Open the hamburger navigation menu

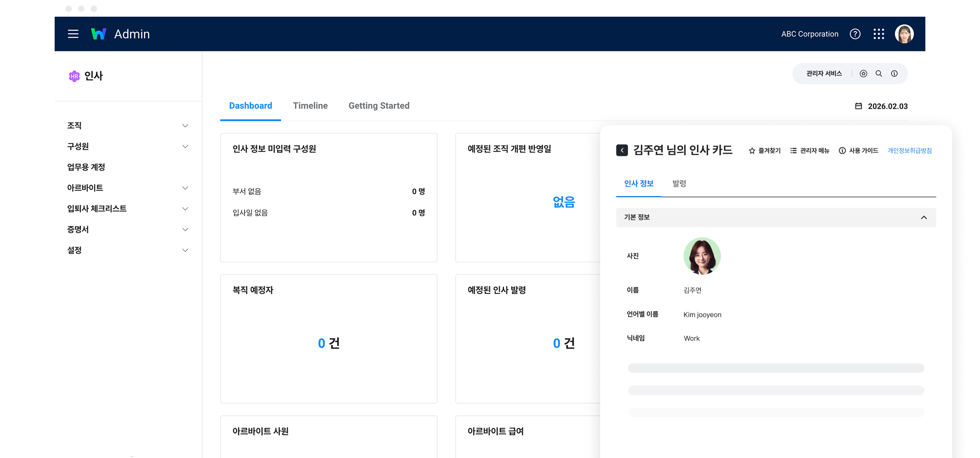point(73,34)
